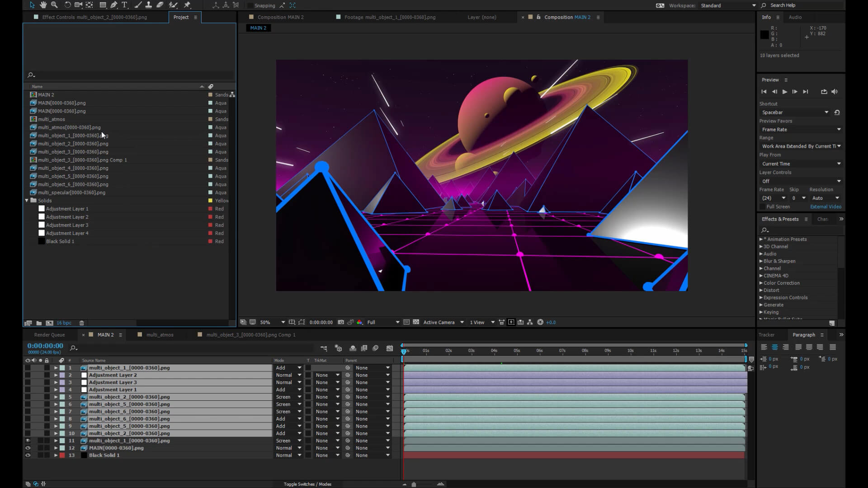Image resolution: width=868 pixels, height=488 pixels.
Task: Switch to the Render Queue tab
Action: 49,335
